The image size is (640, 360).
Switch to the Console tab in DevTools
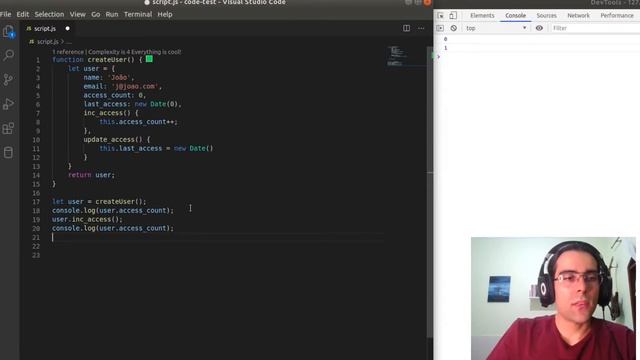pyautogui.click(x=516, y=16)
